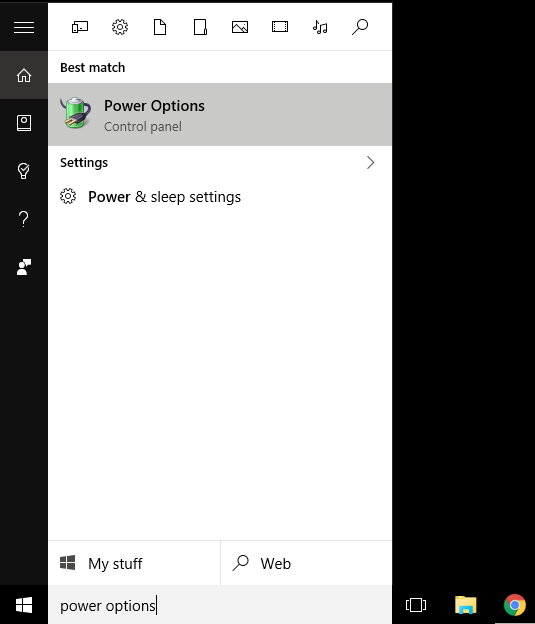Filter search results by Videos

(x=280, y=27)
